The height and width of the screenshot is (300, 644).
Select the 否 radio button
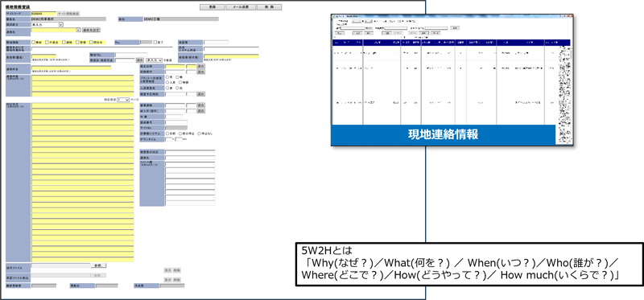tap(177, 88)
